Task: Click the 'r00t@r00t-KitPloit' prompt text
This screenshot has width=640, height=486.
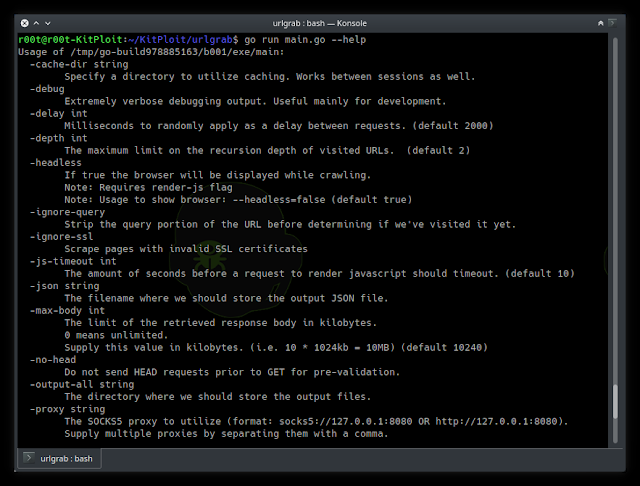Action: pyautogui.click(x=70, y=40)
